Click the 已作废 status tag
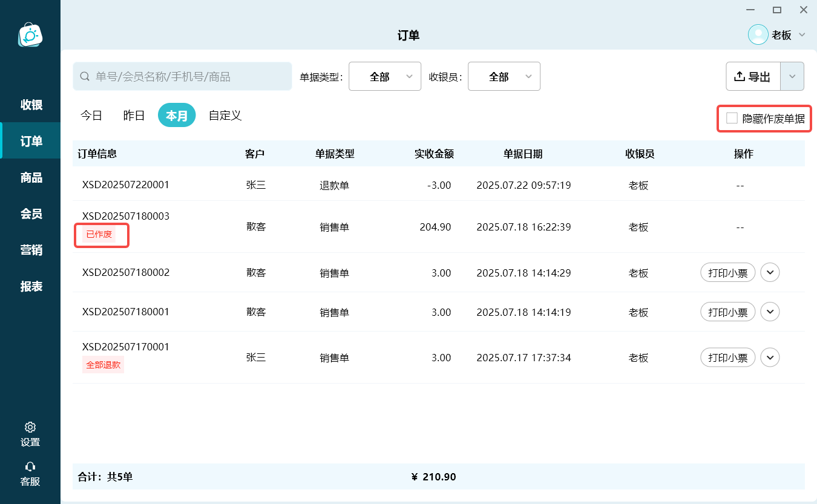 [x=99, y=234]
